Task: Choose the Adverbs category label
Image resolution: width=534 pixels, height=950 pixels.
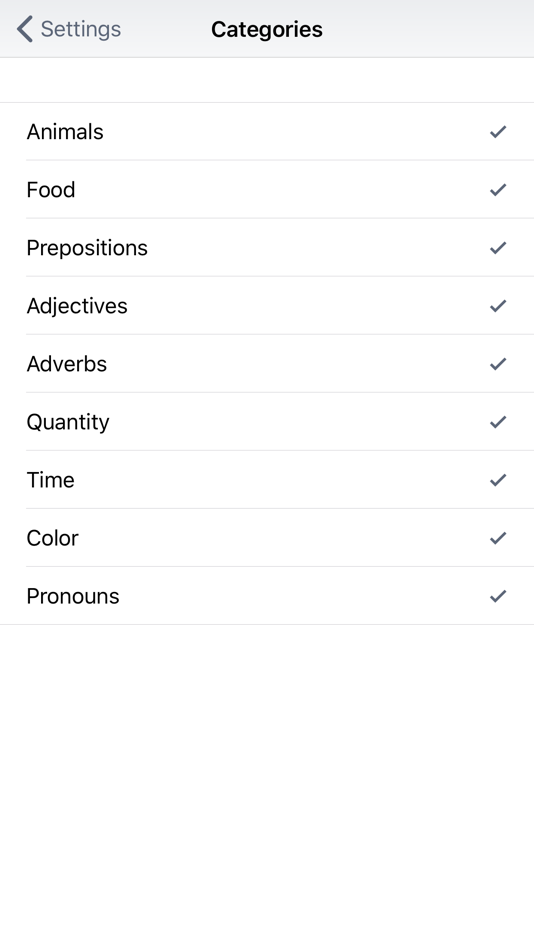Action: click(67, 364)
